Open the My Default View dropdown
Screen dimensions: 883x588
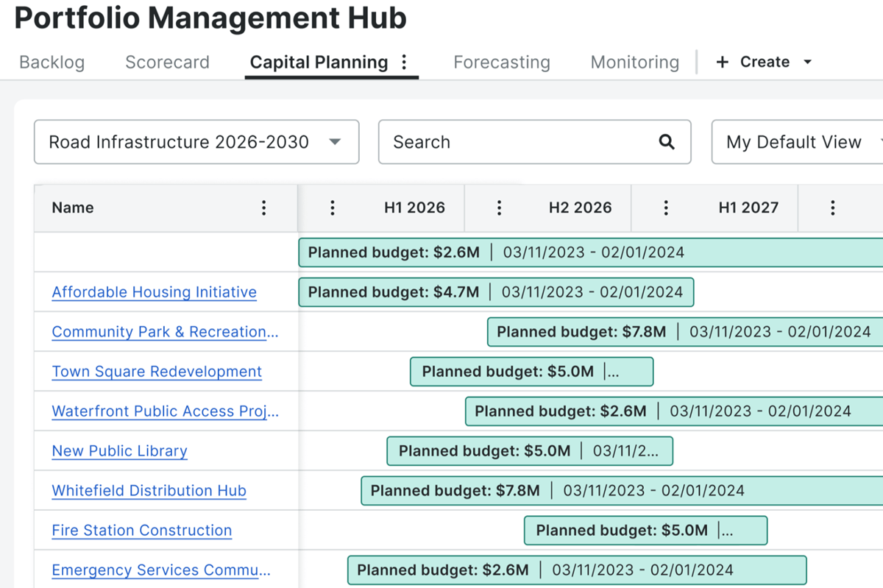[x=798, y=142]
